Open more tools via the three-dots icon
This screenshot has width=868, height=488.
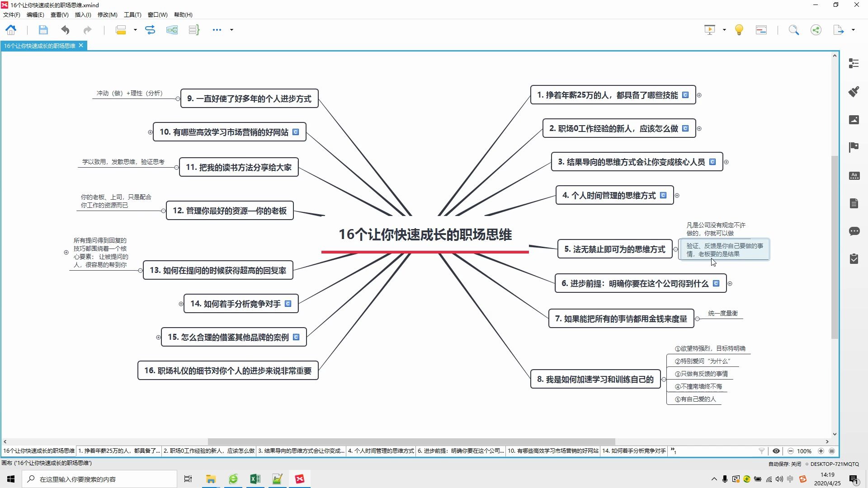point(217,30)
